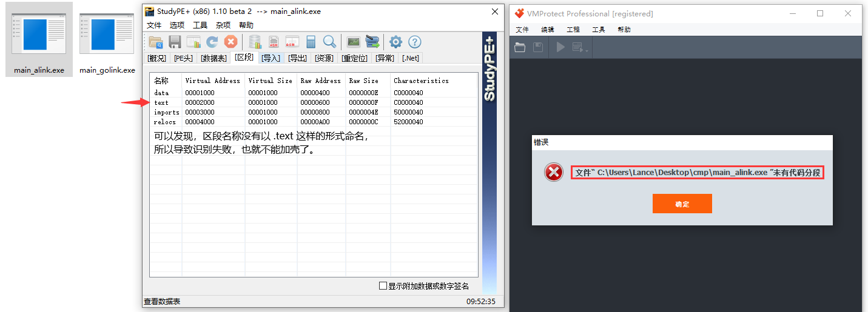Switch to the [重定位] tab
This screenshot has width=868, height=312.
click(x=355, y=58)
